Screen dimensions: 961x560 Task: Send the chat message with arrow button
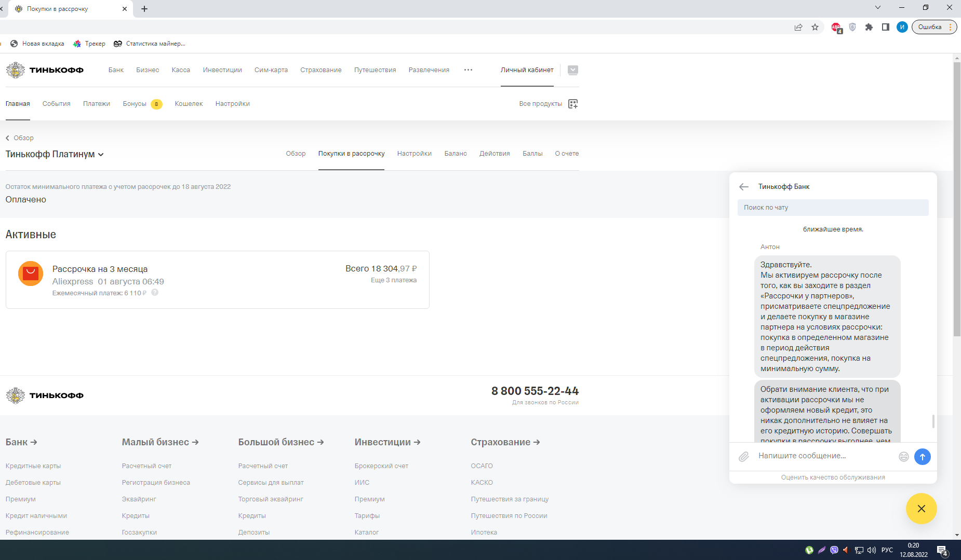(x=923, y=457)
